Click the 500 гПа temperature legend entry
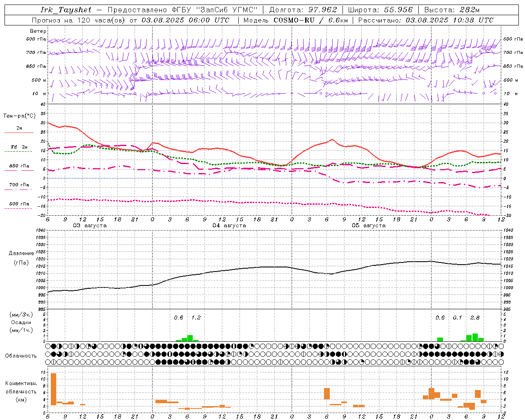Viewport: 525px width, 420px height. (x=19, y=203)
